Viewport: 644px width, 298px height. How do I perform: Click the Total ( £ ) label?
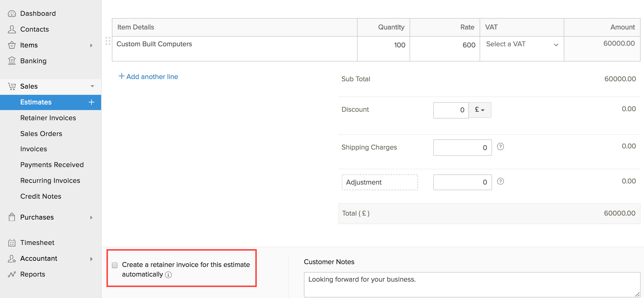(356, 213)
